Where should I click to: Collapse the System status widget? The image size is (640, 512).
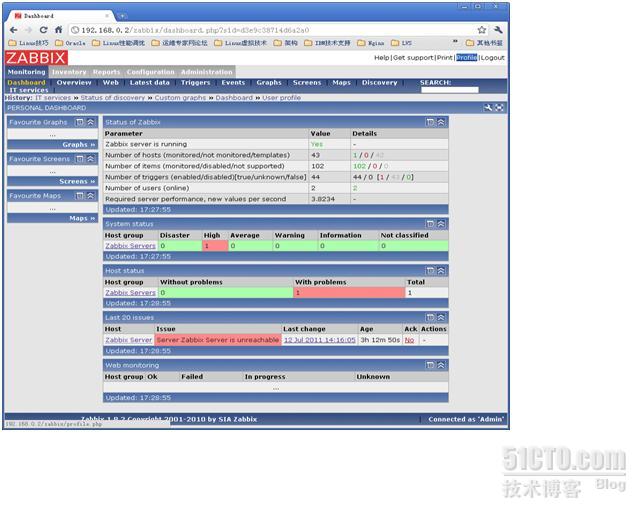point(441,224)
